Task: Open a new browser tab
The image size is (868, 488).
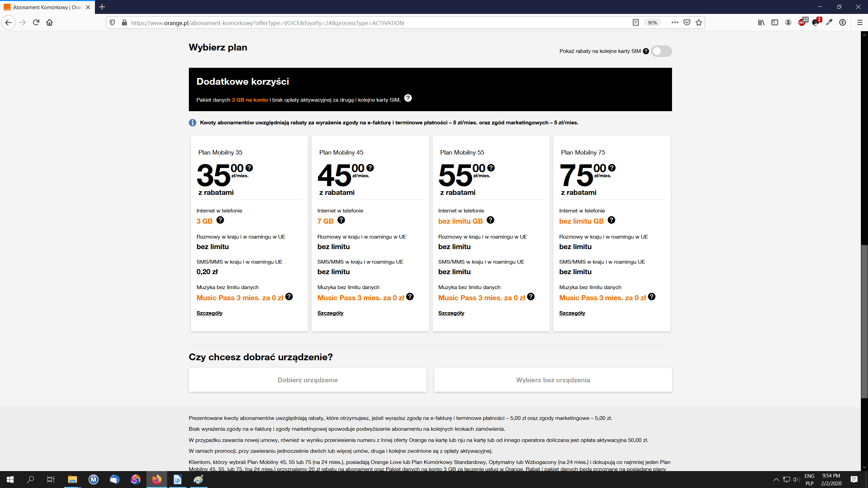Action: [102, 7]
